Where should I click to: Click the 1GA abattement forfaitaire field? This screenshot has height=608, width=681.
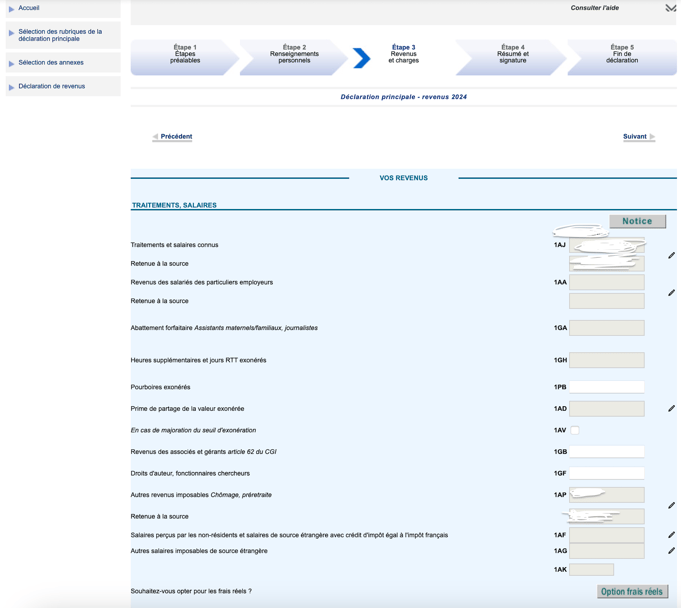point(607,328)
